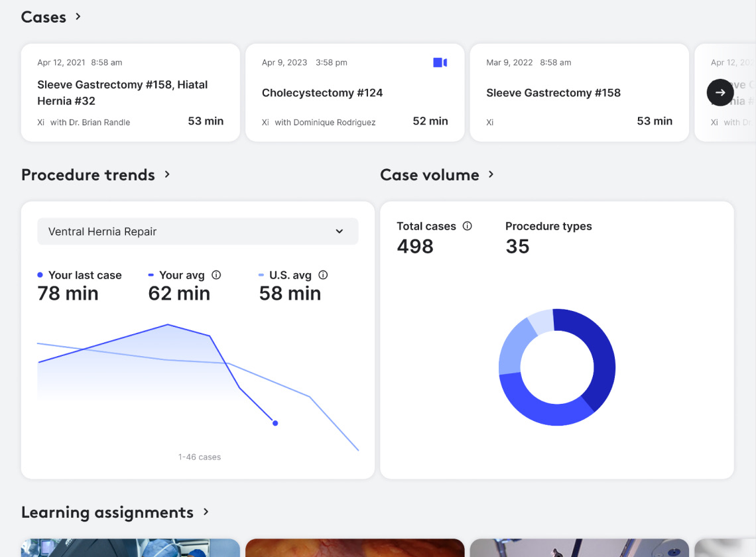Open the video recording of Cholecystectomy #124

440,62
